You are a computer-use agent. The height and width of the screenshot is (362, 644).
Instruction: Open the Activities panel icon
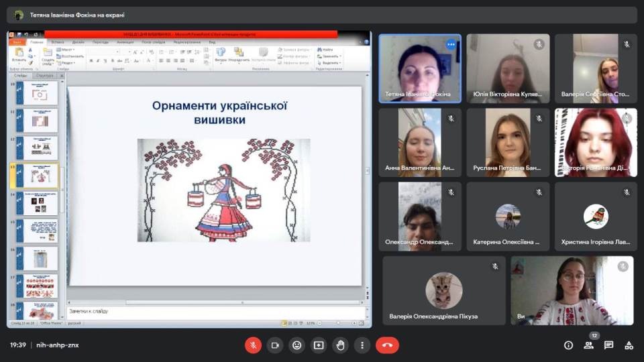click(x=629, y=345)
